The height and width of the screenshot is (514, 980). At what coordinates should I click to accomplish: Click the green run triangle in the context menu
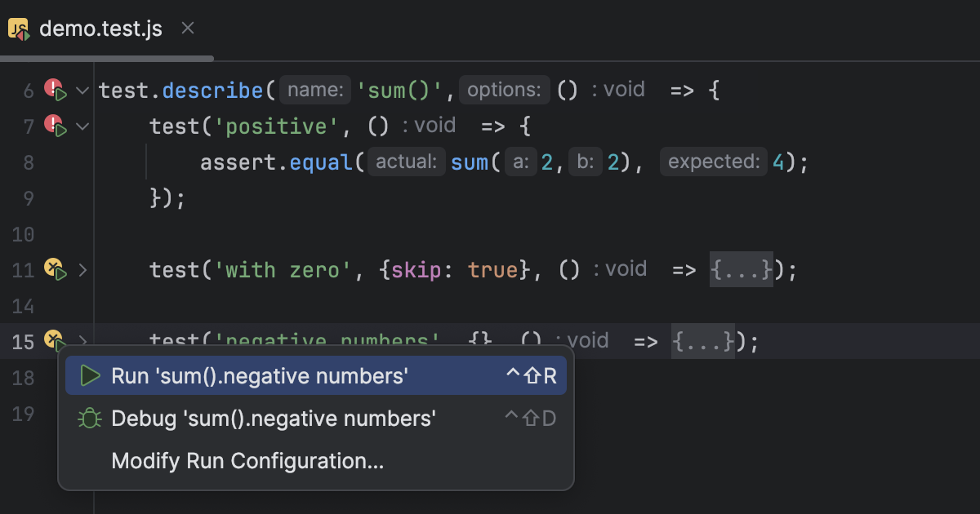(91, 375)
